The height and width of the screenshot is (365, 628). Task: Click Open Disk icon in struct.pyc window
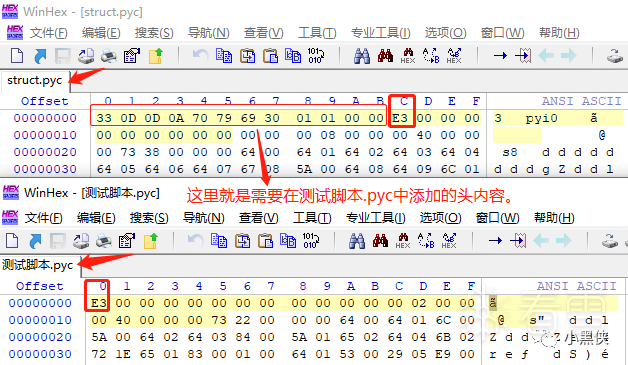click(614, 56)
